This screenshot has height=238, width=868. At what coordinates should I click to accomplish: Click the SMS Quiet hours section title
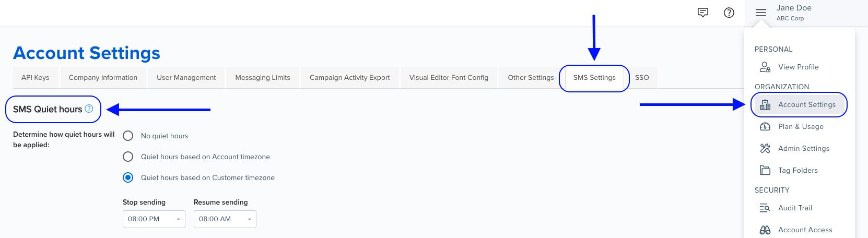click(48, 109)
